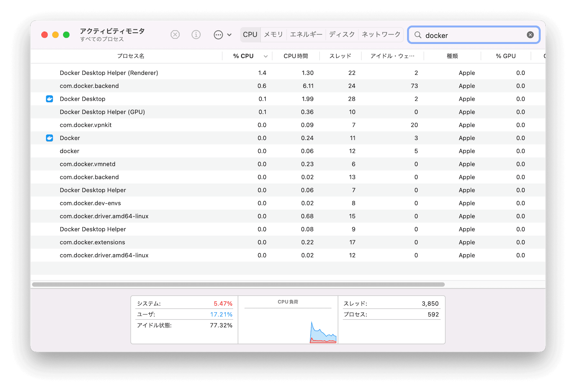Zoom the window with the green button
The height and width of the screenshot is (392, 576).
[66, 35]
